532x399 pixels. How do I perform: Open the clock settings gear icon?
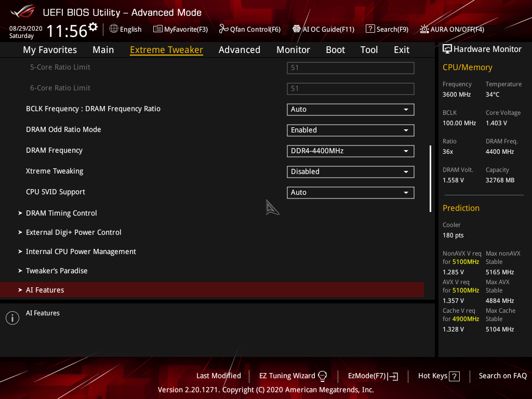[x=93, y=26]
